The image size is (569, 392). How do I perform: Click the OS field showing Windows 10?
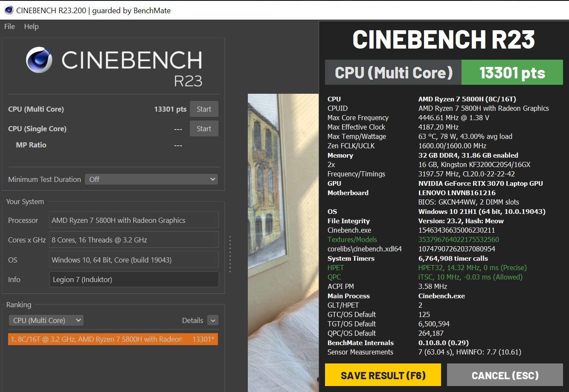coord(134,260)
